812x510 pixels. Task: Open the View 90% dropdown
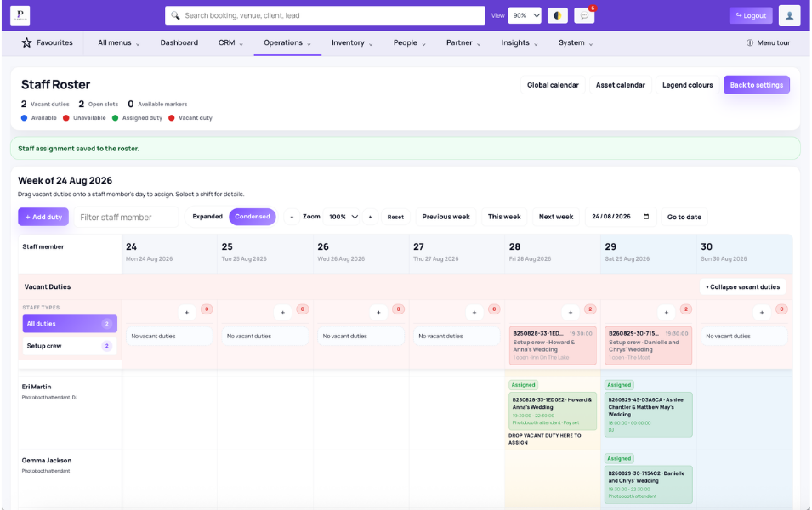525,15
